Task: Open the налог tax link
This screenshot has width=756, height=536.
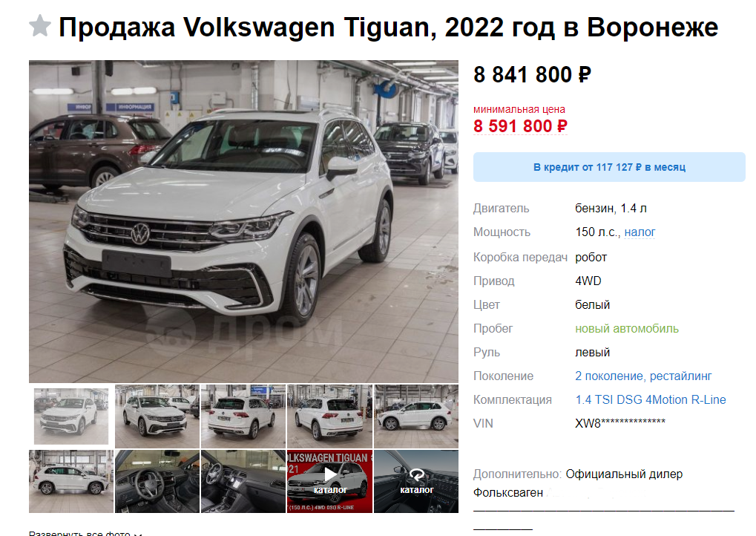Action: 640,232
